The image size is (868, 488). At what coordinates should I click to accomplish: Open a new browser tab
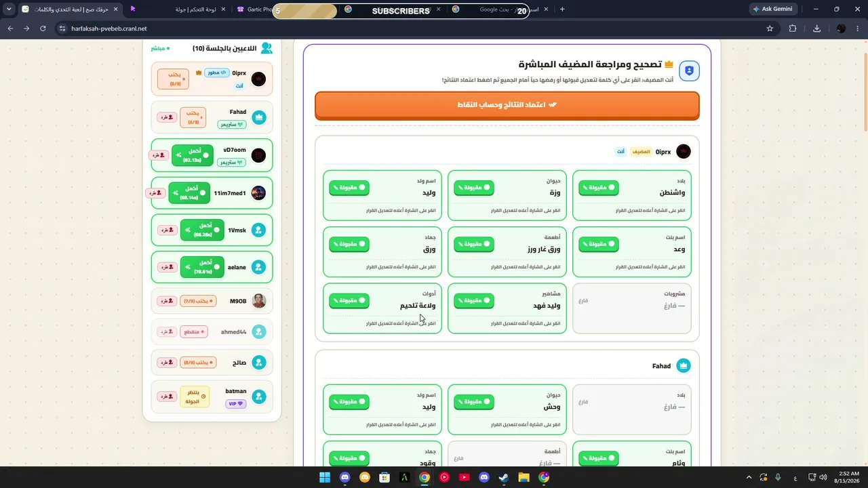tap(562, 9)
